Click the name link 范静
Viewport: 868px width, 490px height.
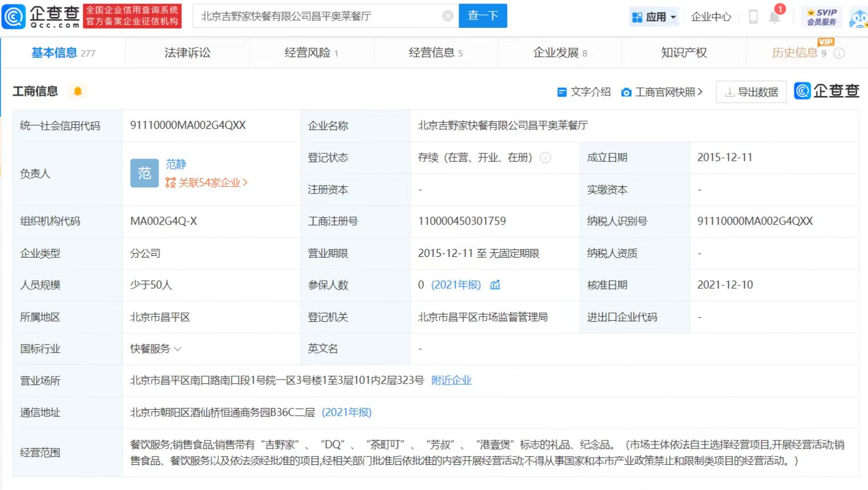(x=176, y=164)
